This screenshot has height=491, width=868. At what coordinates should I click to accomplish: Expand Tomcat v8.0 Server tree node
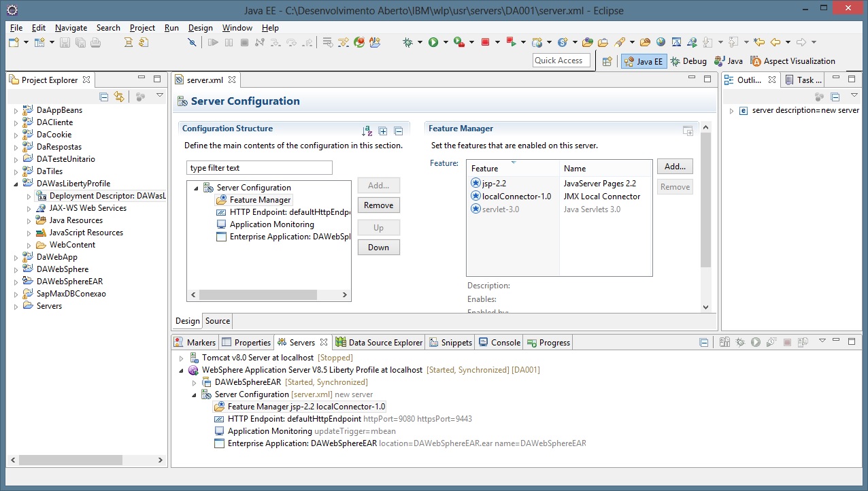point(181,358)
